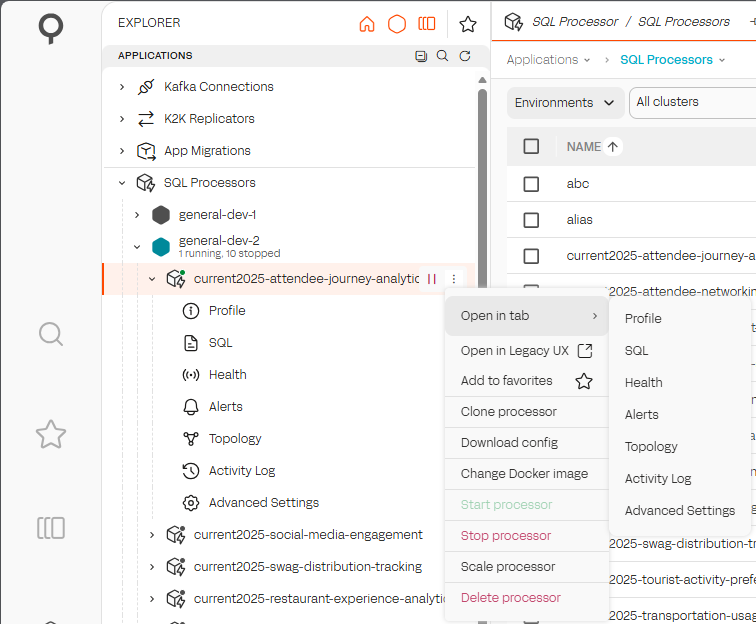Choose Clone processor from context menu
This screenshot has width=756, height=624.
coord(508,411)
